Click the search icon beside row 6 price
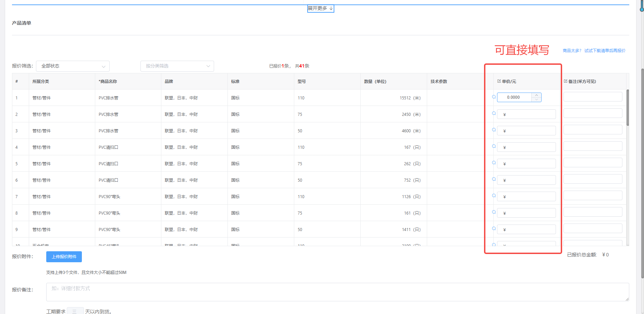 click(x=494, y=179)
